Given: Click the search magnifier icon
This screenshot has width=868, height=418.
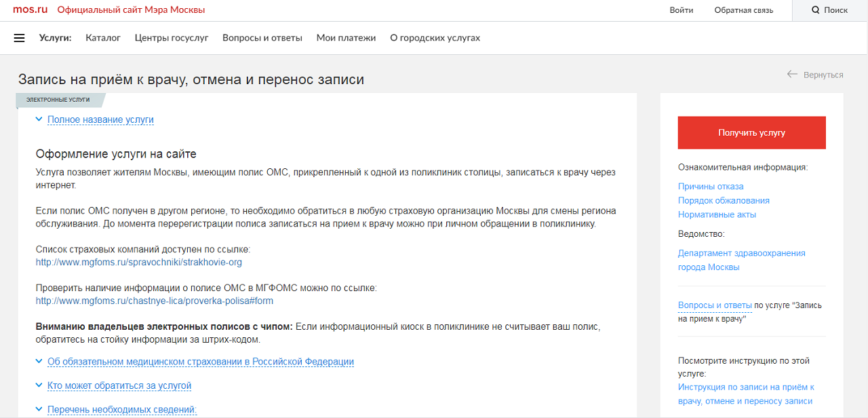Looking at the screenshot, I should tap(816, 10).
